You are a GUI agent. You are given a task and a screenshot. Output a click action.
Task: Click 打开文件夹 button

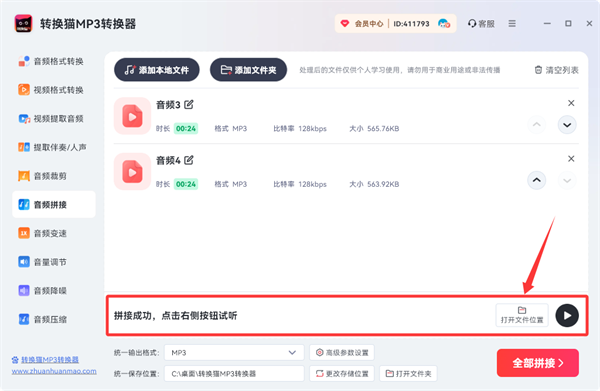[408, 373]
